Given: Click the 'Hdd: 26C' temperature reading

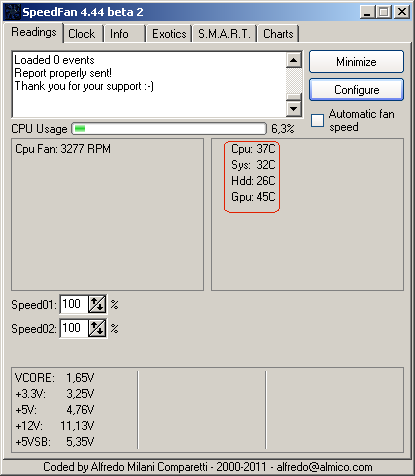Looking at the screenshot, I should tap(253, 181).
